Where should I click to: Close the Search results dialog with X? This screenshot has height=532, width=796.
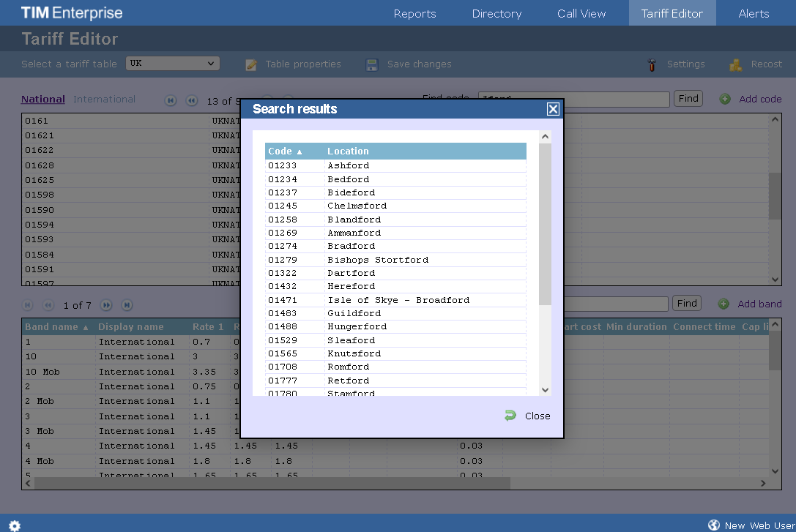tap(553, 109)
